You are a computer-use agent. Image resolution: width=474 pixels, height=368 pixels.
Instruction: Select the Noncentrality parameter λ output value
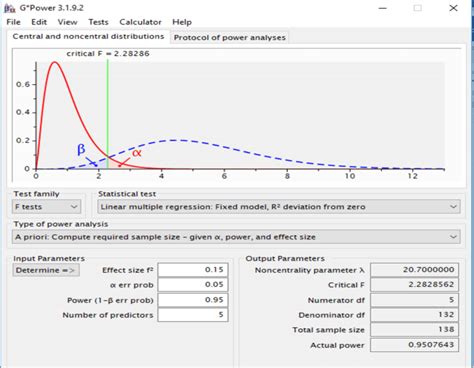pos(414,270)
